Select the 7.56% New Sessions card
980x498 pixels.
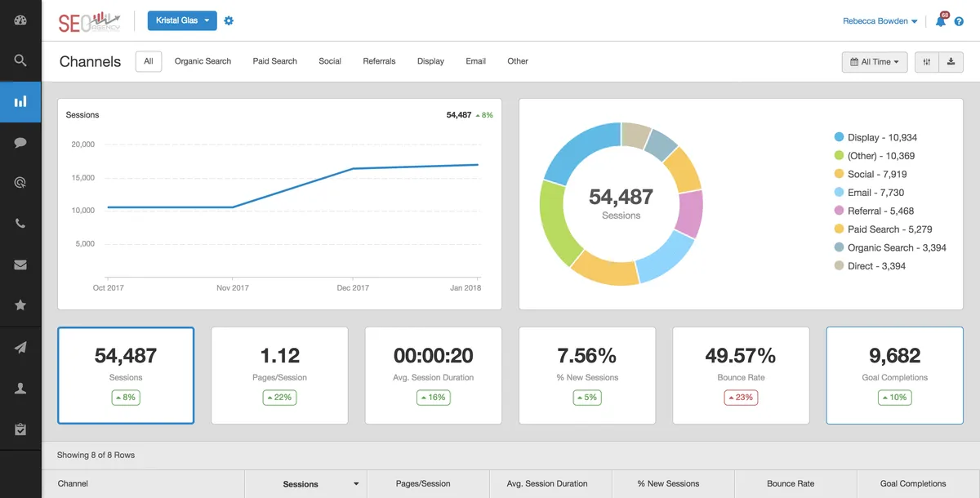tap(587, 376)
